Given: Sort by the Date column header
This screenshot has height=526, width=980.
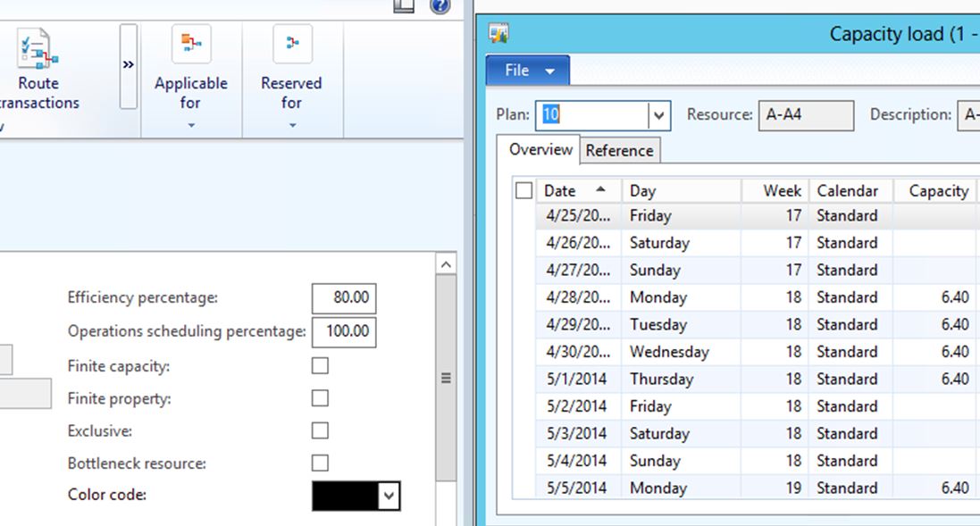Looking at the screenshot, I should [x=572, y=190].
